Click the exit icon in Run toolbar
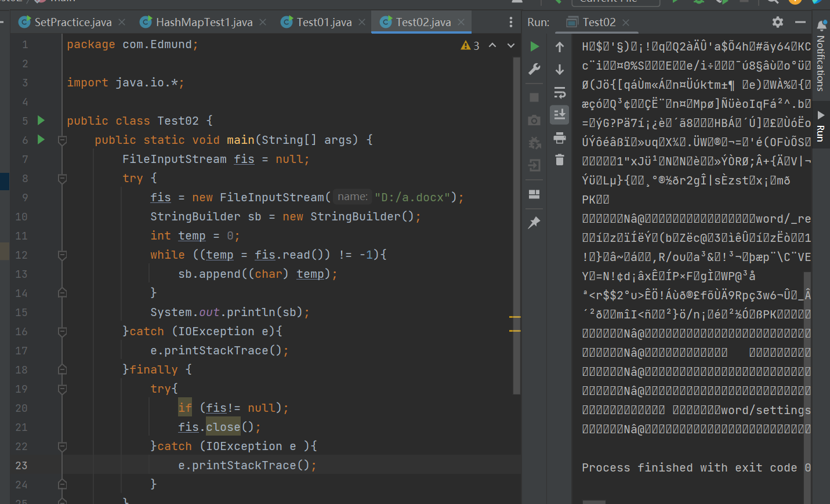Screen dimensions: 830x504 pos(534,165)
